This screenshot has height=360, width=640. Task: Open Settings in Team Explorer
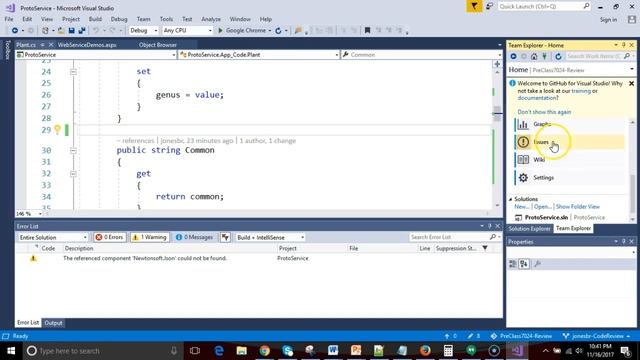tap(569, 178)
